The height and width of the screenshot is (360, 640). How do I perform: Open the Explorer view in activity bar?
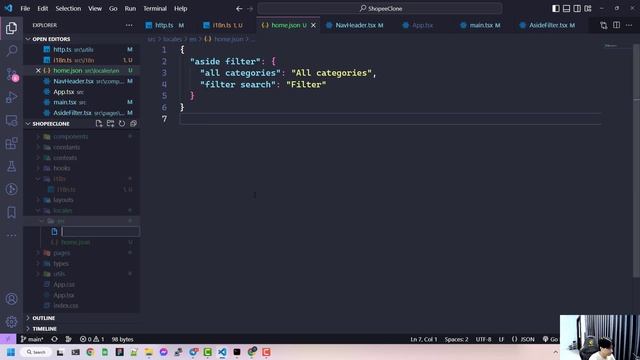pos(11,28)
